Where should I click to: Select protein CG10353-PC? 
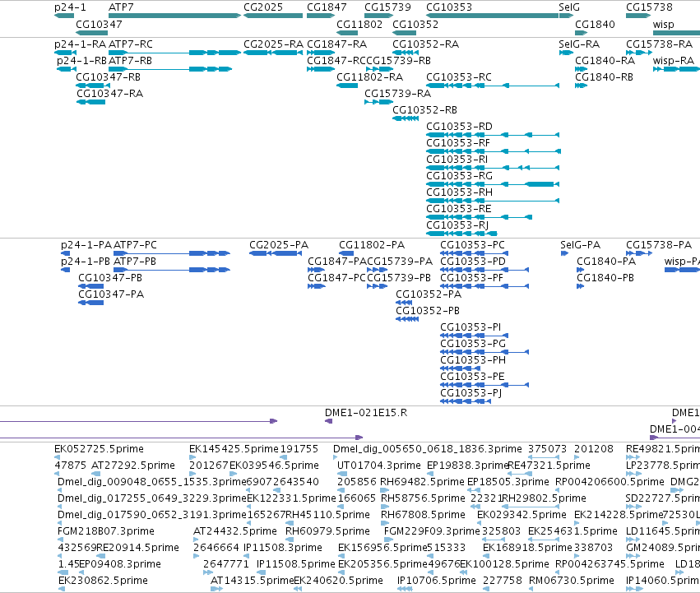[474, 253]
